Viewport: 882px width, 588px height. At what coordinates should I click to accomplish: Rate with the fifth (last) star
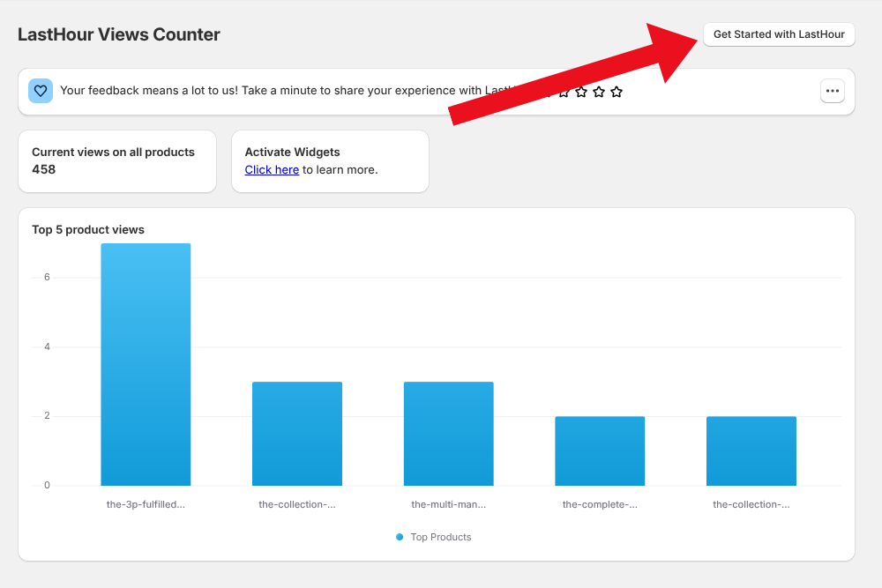(617, 92)
